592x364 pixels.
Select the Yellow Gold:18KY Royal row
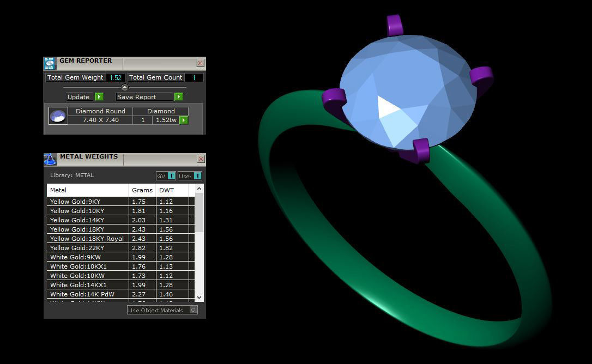coord(121,239)
